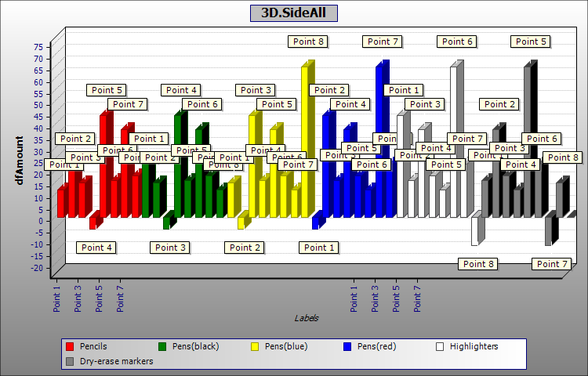
Task: Click the yellow Pens(blue) legend swatch
Action: click(255, 346)
